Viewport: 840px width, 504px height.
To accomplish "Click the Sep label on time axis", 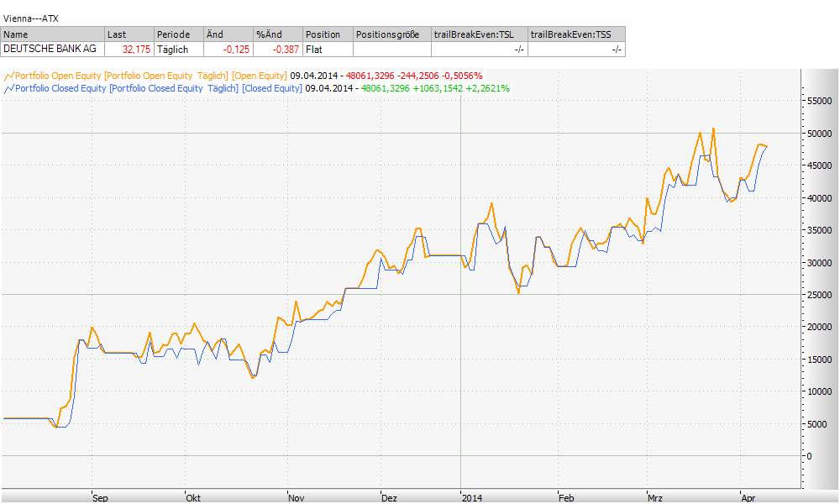I will (x=100, y=498).
